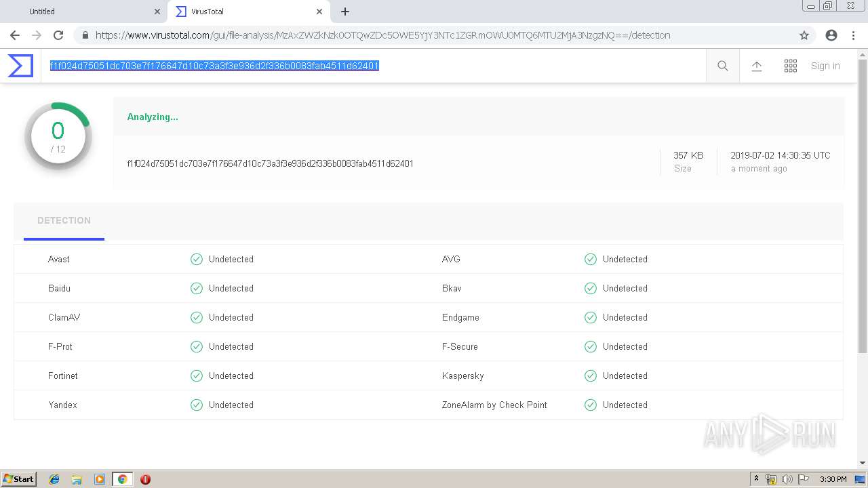Click the 2019-07-02 14:30:35 UTC timestamp
This screenshot has height=488, width=868.
point(781,155)
